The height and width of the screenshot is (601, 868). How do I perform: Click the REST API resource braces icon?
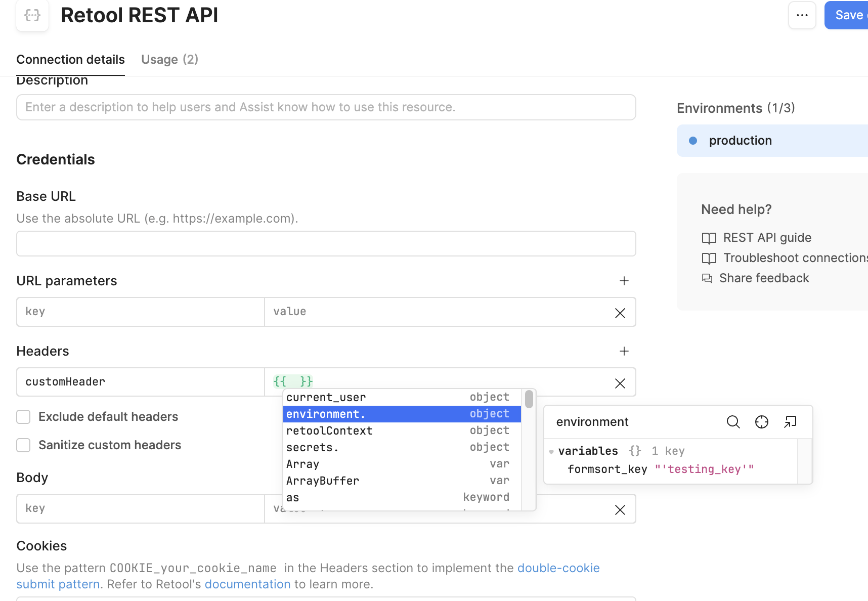(x=32, y=15)
